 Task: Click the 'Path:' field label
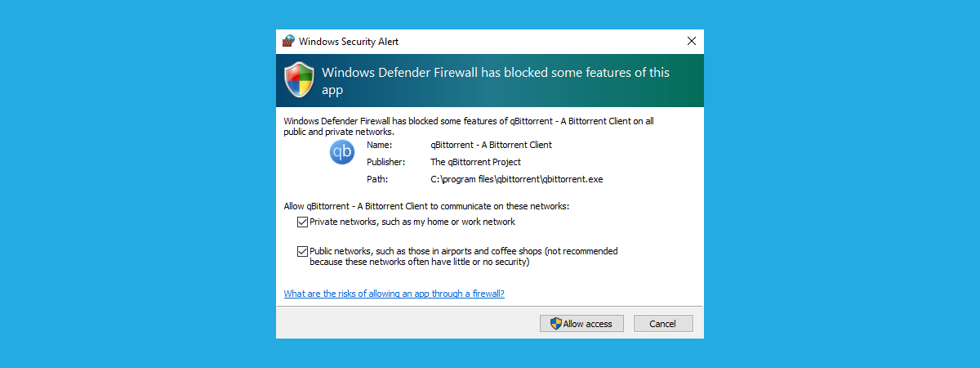click(x=377, y=179)
